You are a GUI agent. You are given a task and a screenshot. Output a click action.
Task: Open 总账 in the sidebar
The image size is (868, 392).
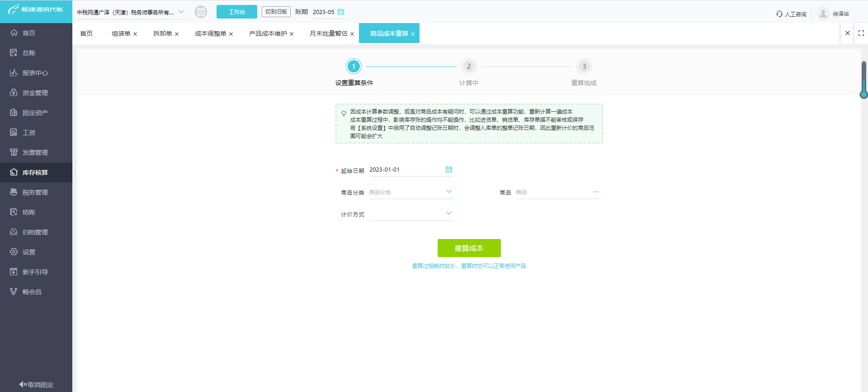36,53
